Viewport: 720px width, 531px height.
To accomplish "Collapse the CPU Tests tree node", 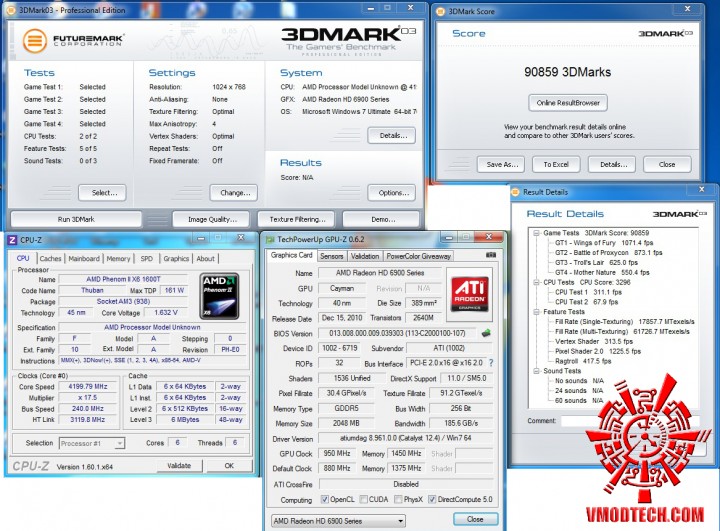I will click(x=536, y=282).
